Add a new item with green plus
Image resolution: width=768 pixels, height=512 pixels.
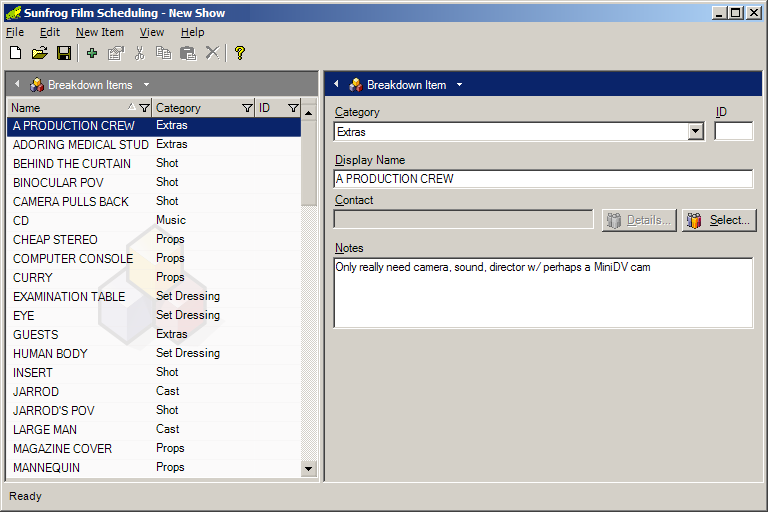tap(92, 53)
